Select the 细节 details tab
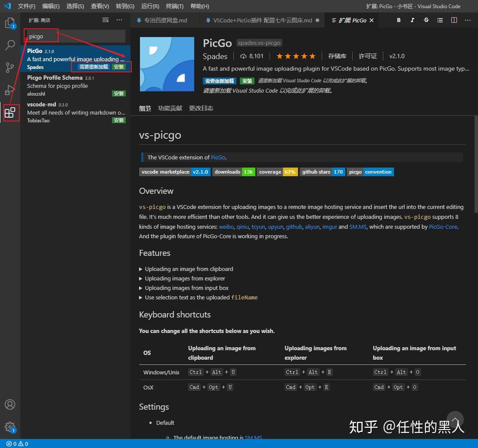This screenshot has height=448, width=478. coord(145,108)
